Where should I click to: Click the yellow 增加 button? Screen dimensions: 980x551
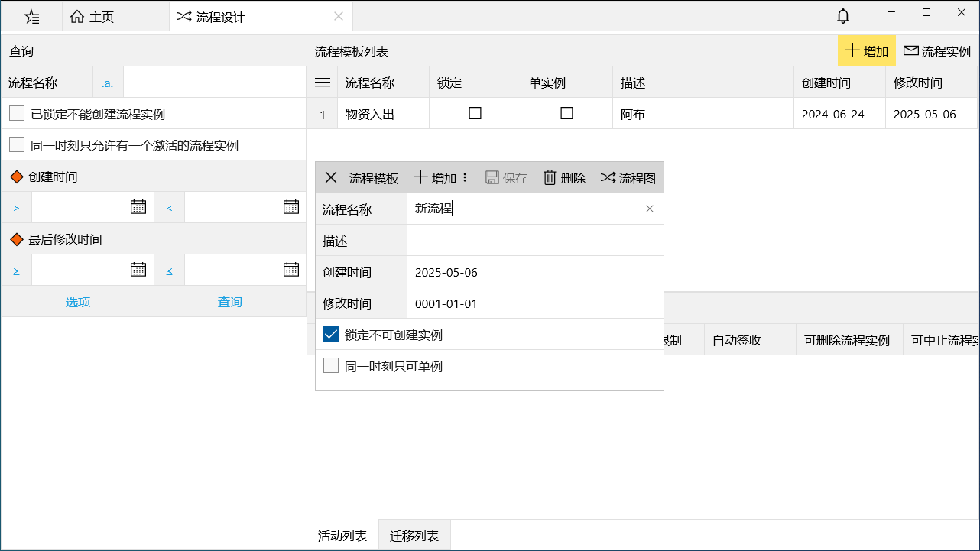coord(866,51)
